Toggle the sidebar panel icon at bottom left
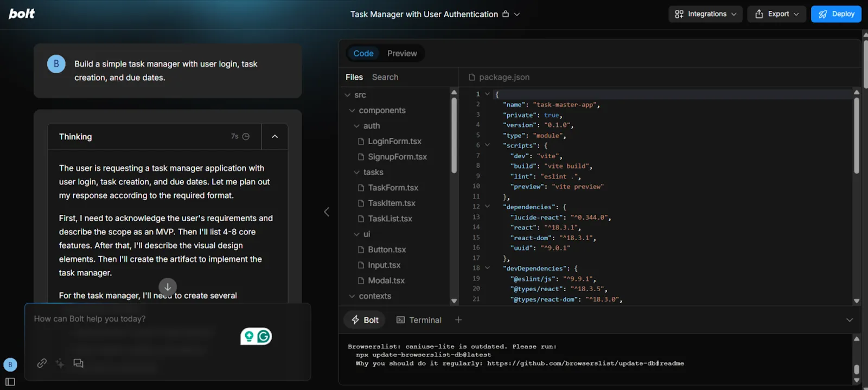Image resolution: width=868 pixels, height=390 pixels. (10, 382)
